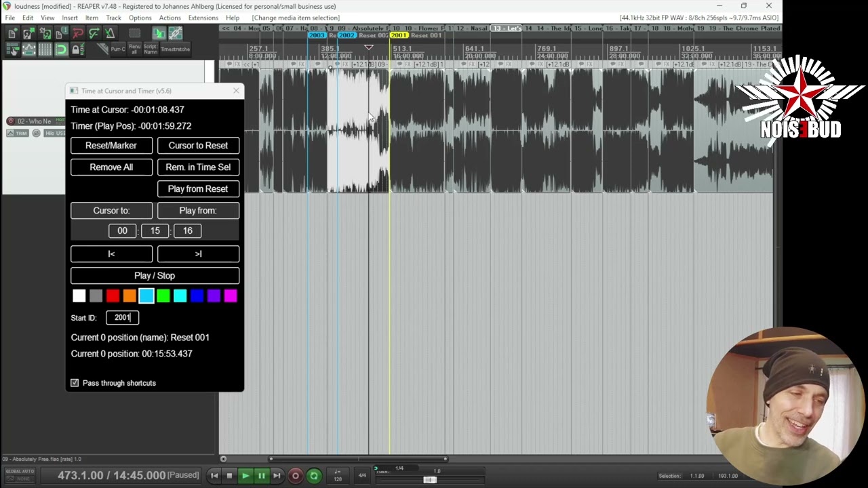Click the Start ID input field
868x488 pixels.
pos(122,317)
